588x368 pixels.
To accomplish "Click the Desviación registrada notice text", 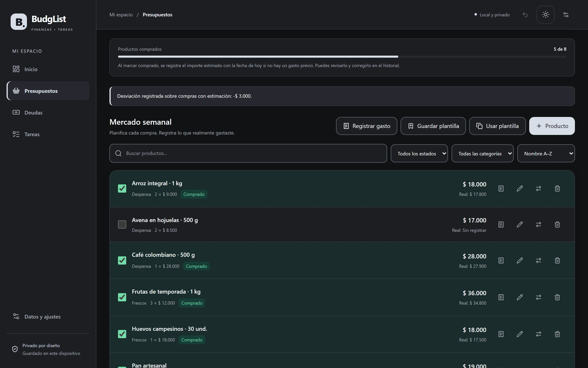I will (184, 96).
